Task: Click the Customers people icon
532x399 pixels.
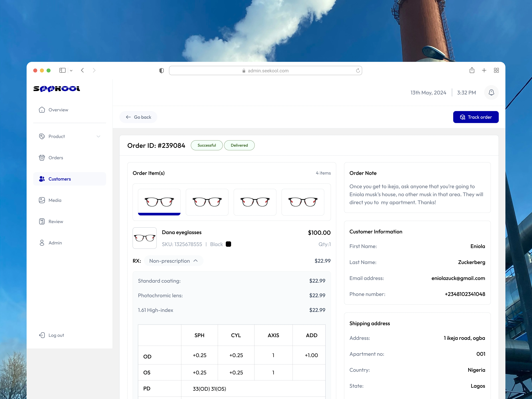Action: click(x=42, y=179)
